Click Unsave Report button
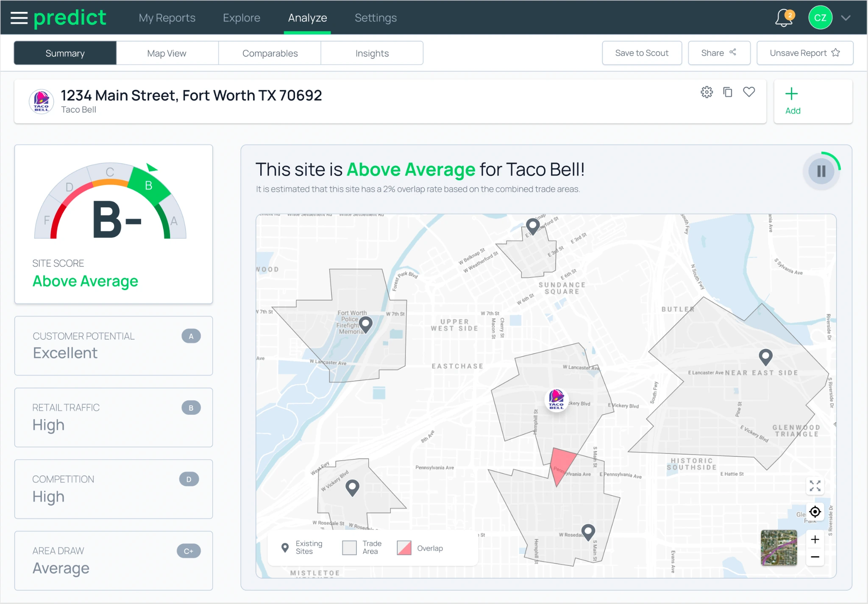The height and width of the screenshot is (604, 868). 804,53
